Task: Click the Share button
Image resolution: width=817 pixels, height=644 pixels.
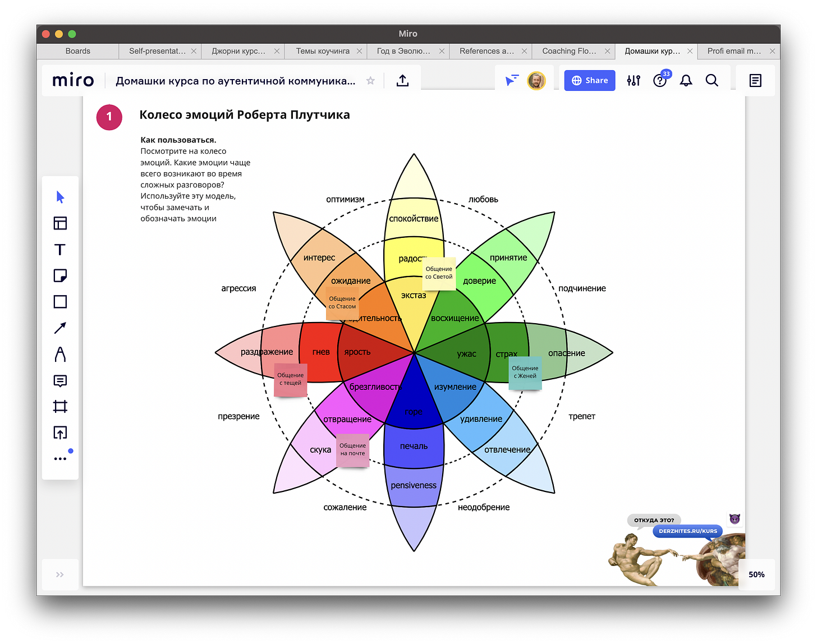Action: pos(590,81)
